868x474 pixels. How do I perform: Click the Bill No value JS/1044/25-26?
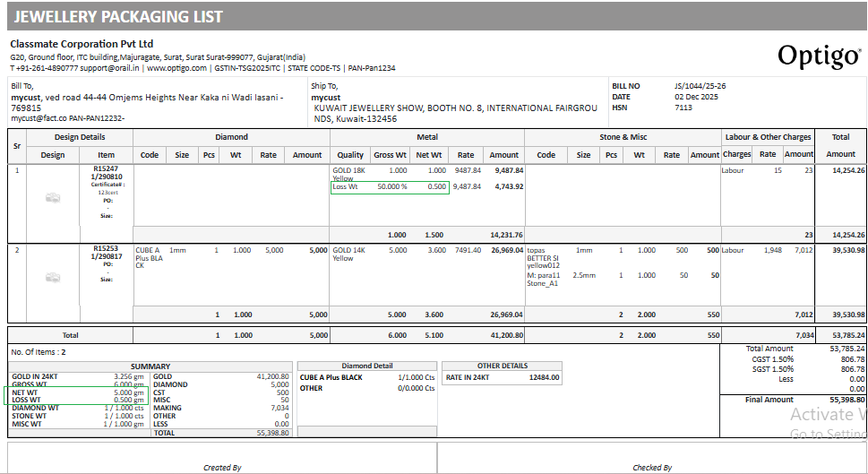pyautogui.click(x=700, y=86)
